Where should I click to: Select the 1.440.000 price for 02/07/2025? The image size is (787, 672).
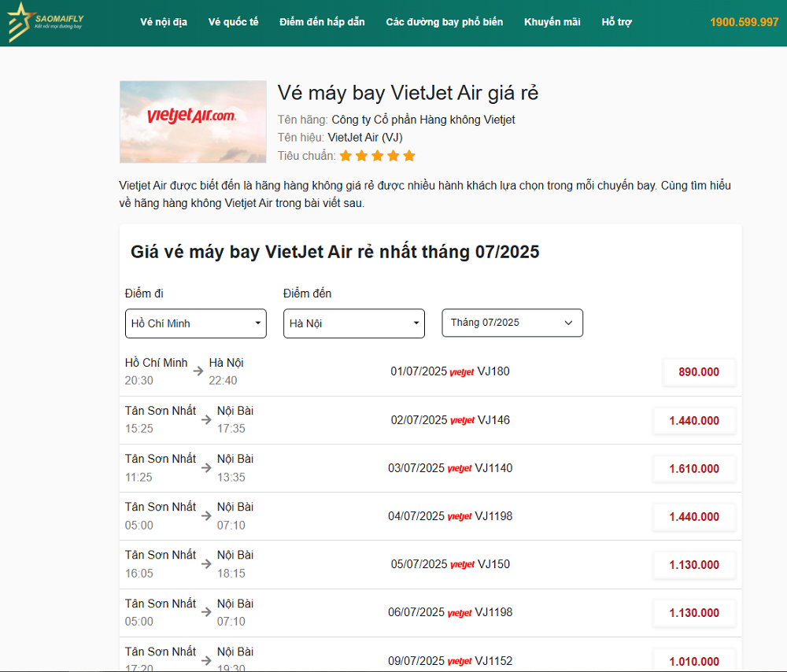(x=694, y=420)
